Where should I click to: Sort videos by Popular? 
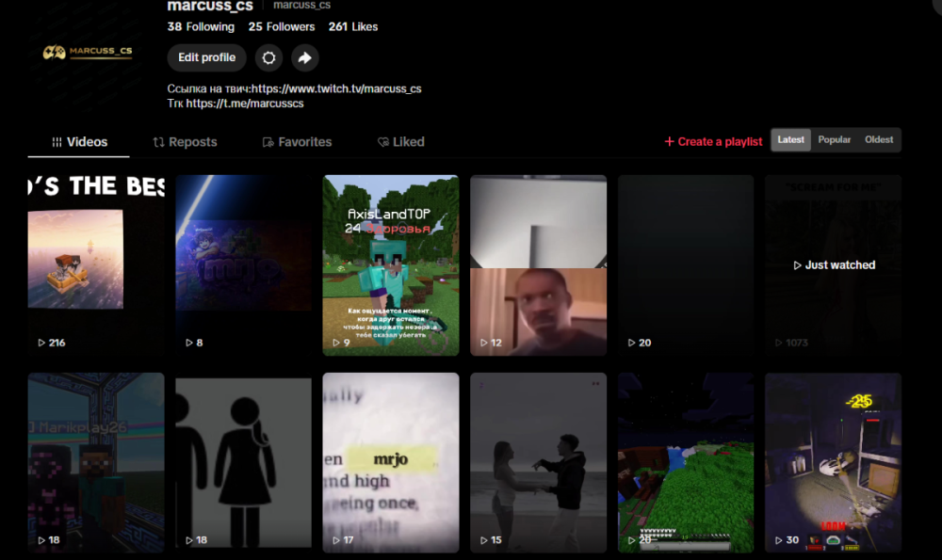834,140
